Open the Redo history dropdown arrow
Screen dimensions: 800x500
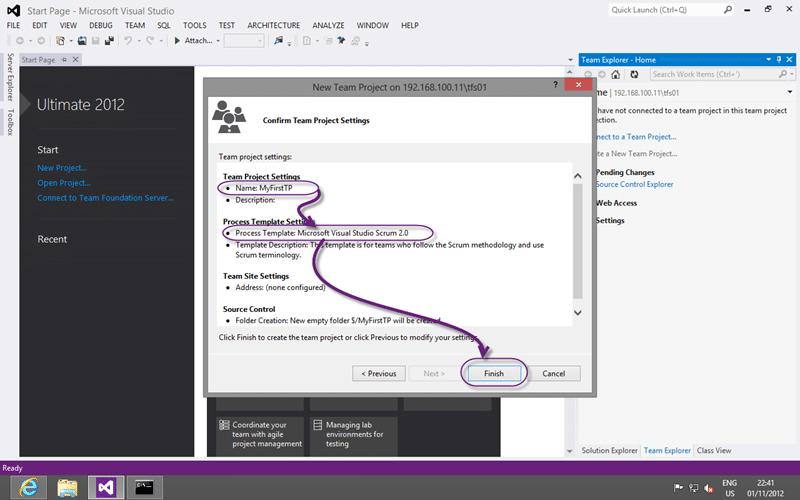coord(161,41)
